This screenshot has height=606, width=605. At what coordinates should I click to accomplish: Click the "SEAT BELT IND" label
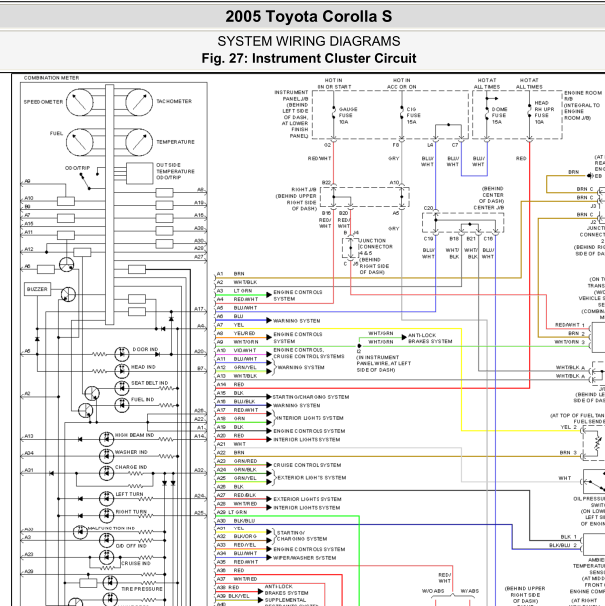click(x=150, y=383)
